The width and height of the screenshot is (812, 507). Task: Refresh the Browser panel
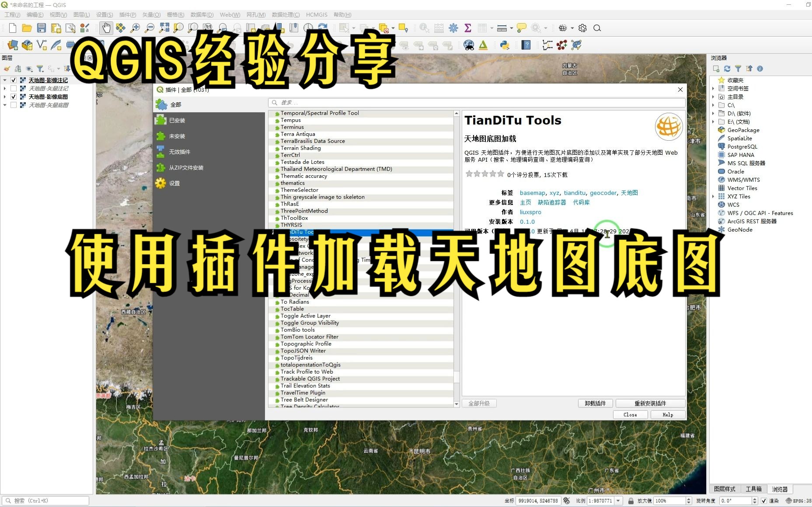point(727,69)
